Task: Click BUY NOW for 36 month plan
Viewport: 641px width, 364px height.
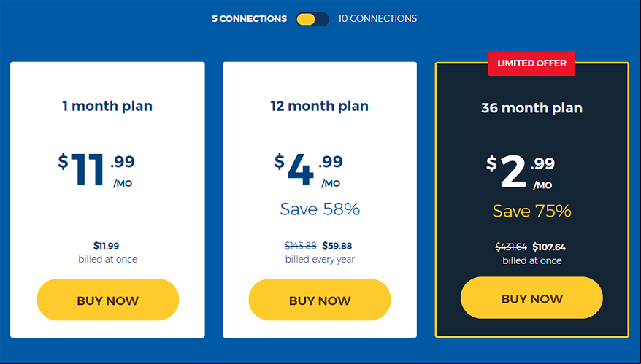Action: pos(531,298)
